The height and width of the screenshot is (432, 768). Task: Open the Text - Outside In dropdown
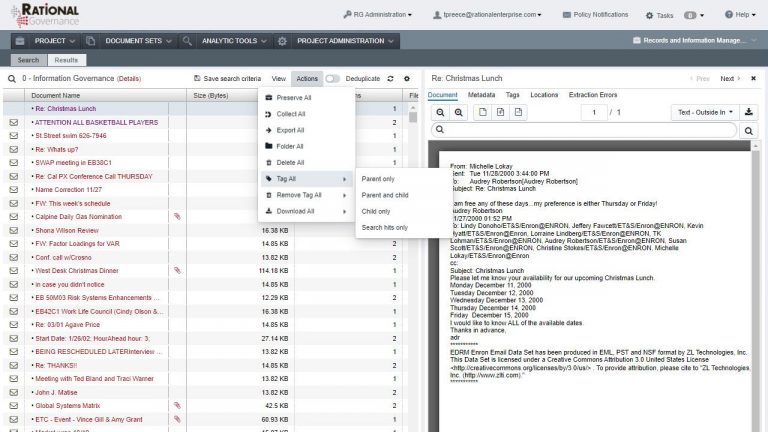tap(705, 112)
